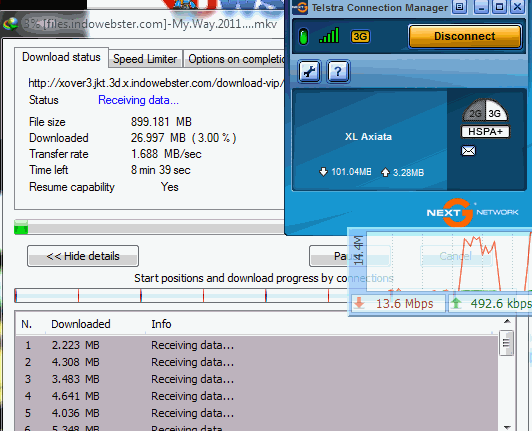Open help with the question mark icon
Screen dimensions: 532x431
coord(338,72)
